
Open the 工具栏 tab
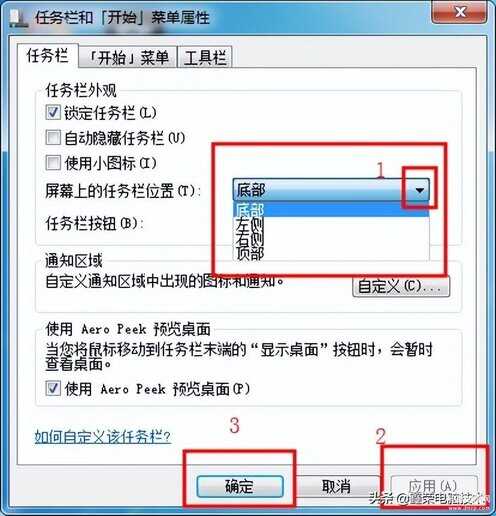(205, 58)
